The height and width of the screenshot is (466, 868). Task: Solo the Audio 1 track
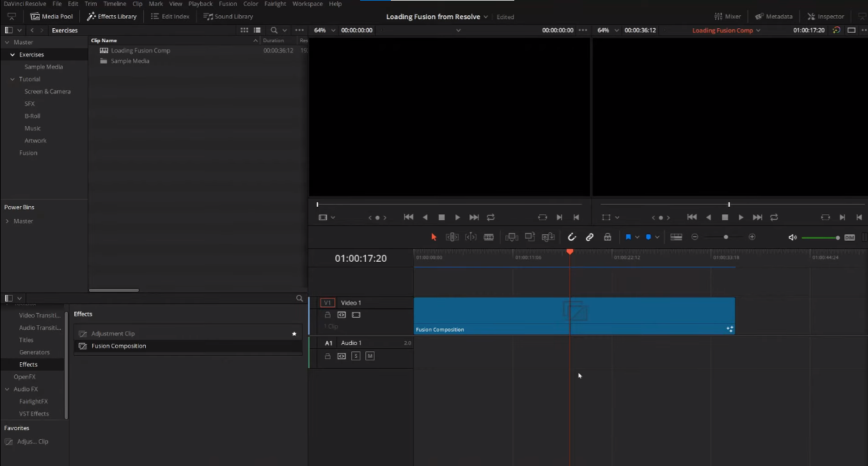[x=356, y=356]
